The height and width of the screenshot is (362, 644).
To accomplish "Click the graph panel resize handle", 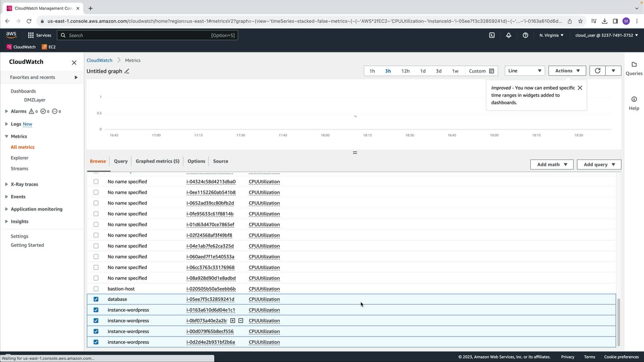I will (355, 153).
